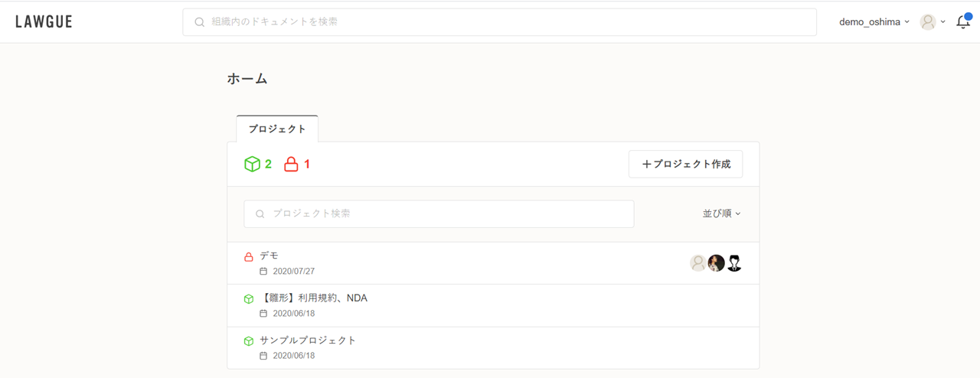Screen dimensions: 980x378
Task: Click the red lock icon beside デモ
Action: tap(248, 256)
